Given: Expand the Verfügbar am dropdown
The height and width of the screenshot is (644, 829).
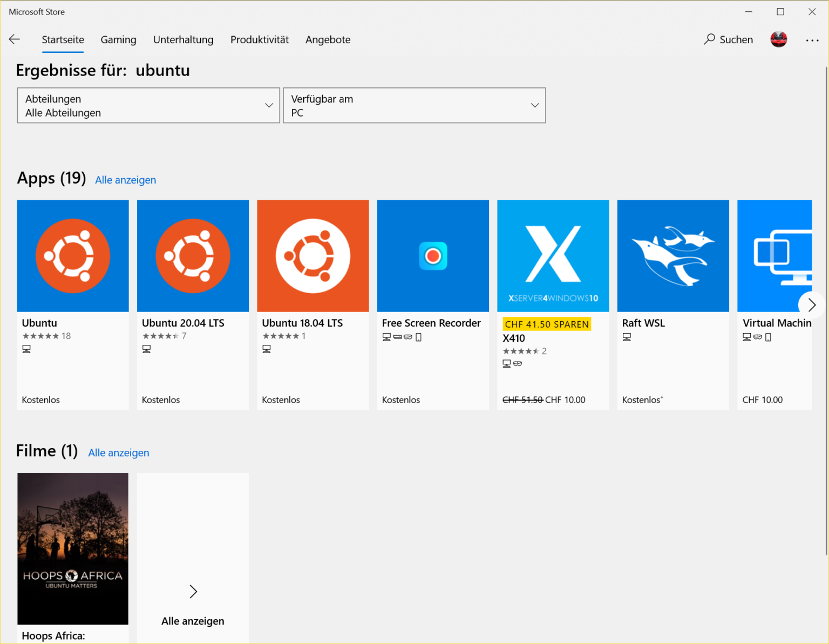Looking at the screenshot, I should [414, 105].
